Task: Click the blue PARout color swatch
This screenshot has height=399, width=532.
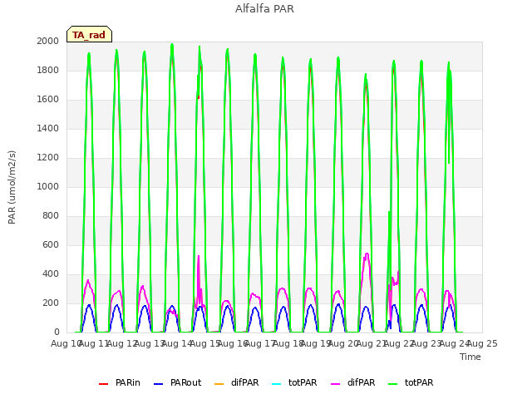Action: [x=159, y=384]
